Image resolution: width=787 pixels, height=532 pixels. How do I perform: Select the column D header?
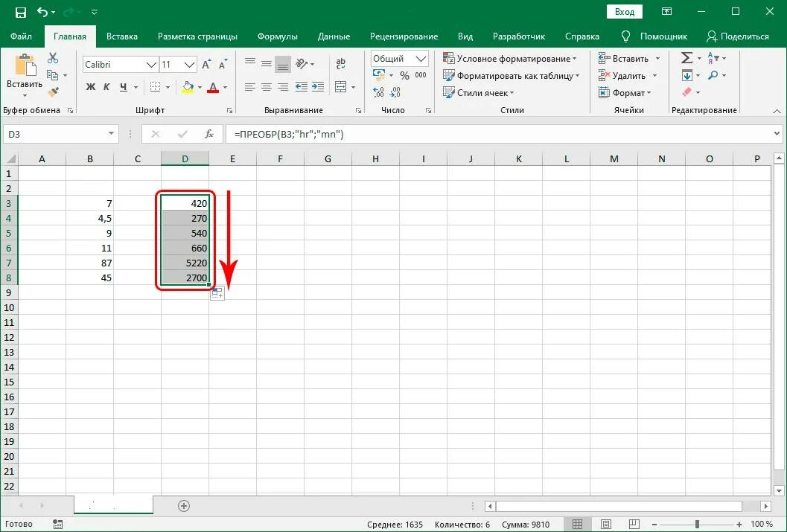click(x=185, y=159)
